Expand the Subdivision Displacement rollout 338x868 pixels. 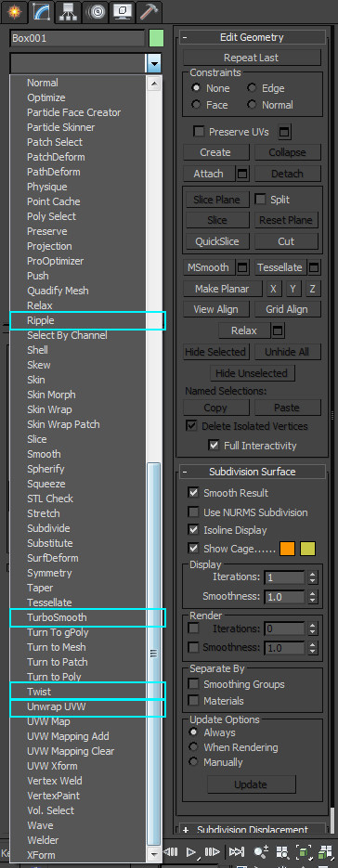(185, 829)
